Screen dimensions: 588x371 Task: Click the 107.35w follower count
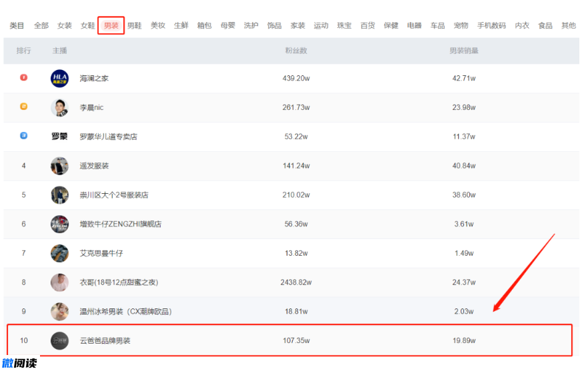pos(296,340)
